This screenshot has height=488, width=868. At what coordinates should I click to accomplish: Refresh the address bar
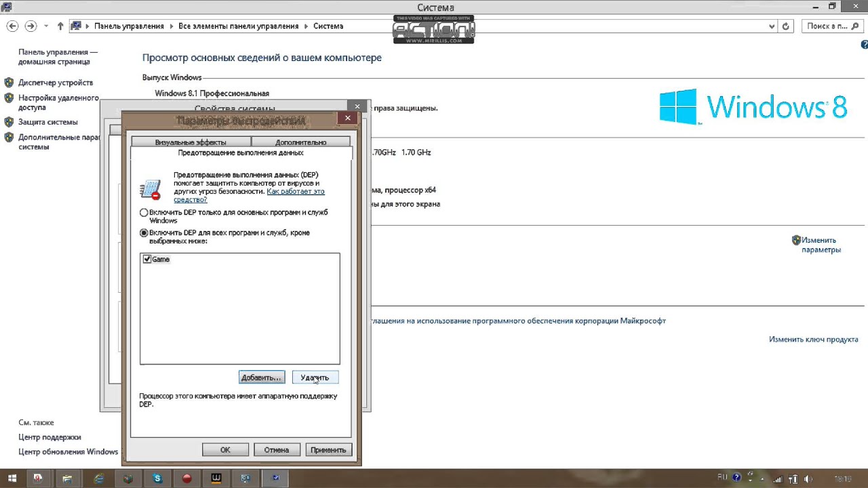pyautogui.click(x=786, y=26)
